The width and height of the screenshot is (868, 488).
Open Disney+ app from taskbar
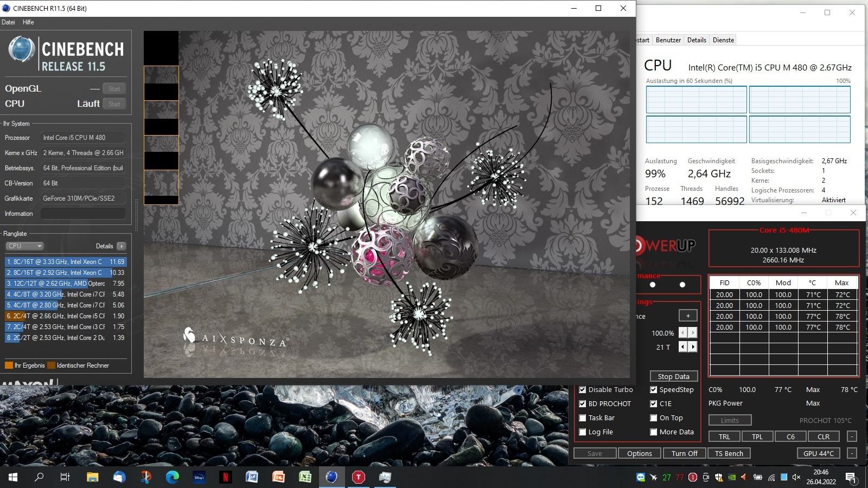[x=199, y=477]
